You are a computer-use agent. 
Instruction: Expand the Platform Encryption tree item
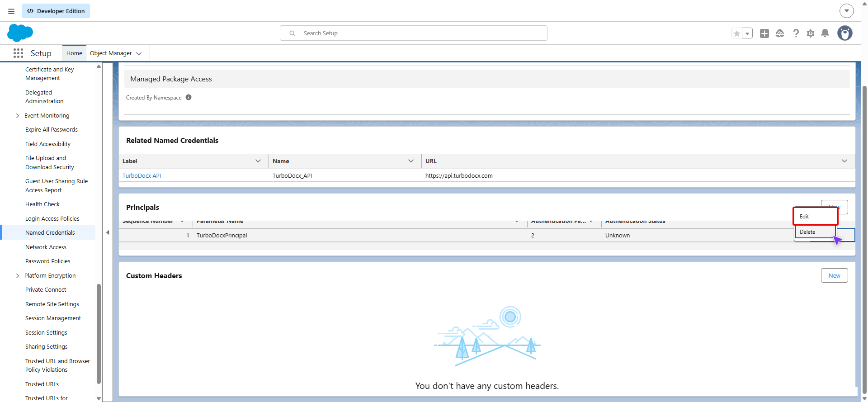coord(17,276)
